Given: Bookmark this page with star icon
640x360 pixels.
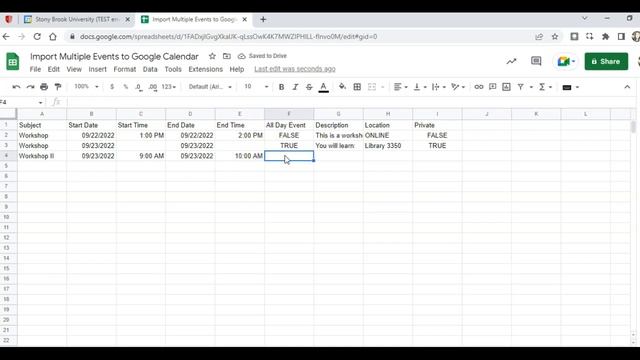Looking at the screenshot, I should click(x=555, y=37).
